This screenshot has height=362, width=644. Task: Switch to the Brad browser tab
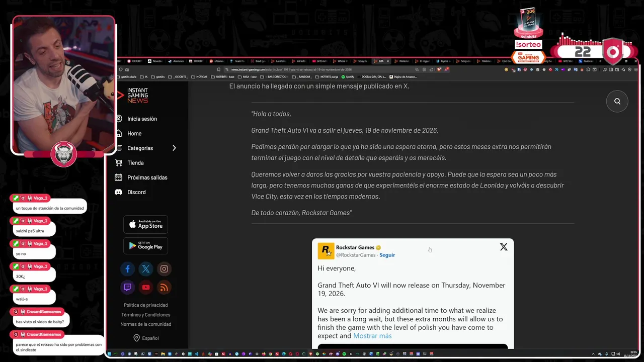coord(258,61)
